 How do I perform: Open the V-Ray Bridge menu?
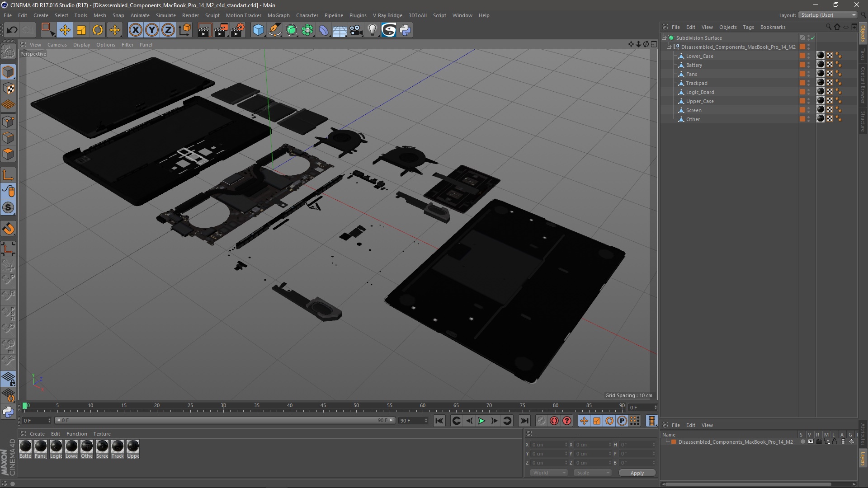coord(387,15)
